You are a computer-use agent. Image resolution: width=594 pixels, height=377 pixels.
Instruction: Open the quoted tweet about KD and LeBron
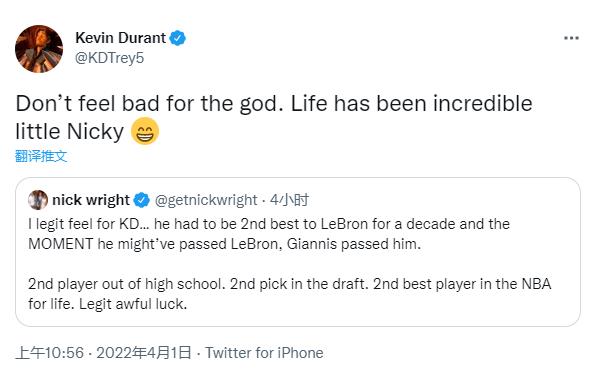298,252
